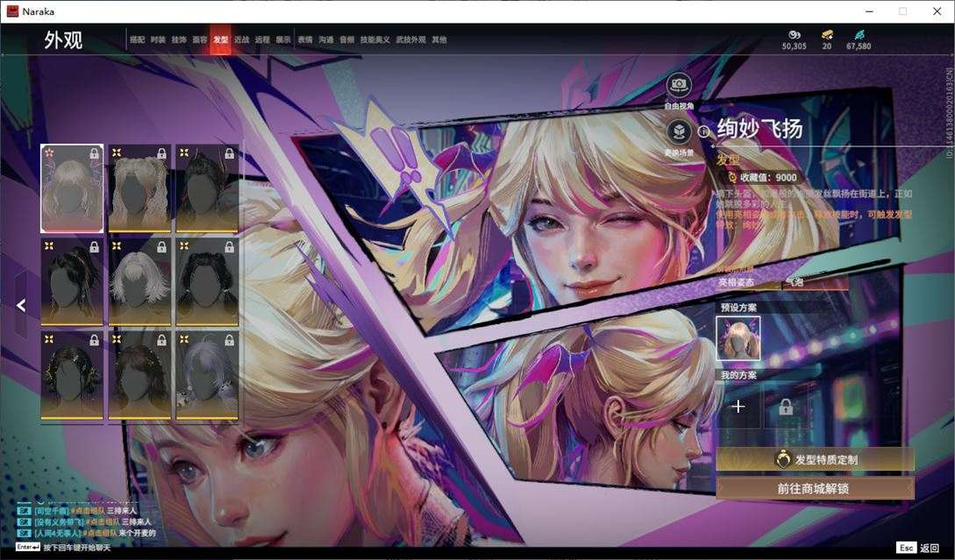Open the 音频 tab
This screenshot has height=560, width=955.
(347, 39)
